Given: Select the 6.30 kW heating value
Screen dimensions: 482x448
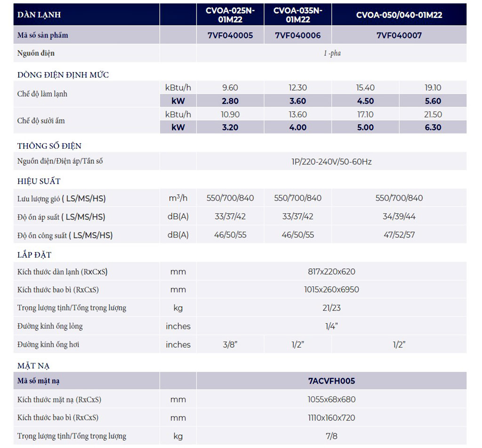Looking at the screenshot, I should click(433, 127).
